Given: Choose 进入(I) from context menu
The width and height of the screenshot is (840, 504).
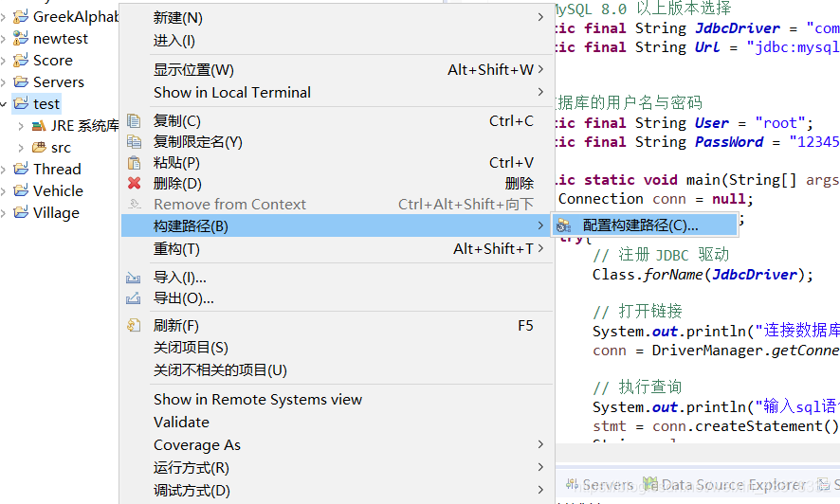Looking at the screenshot, I should [337, 41].
